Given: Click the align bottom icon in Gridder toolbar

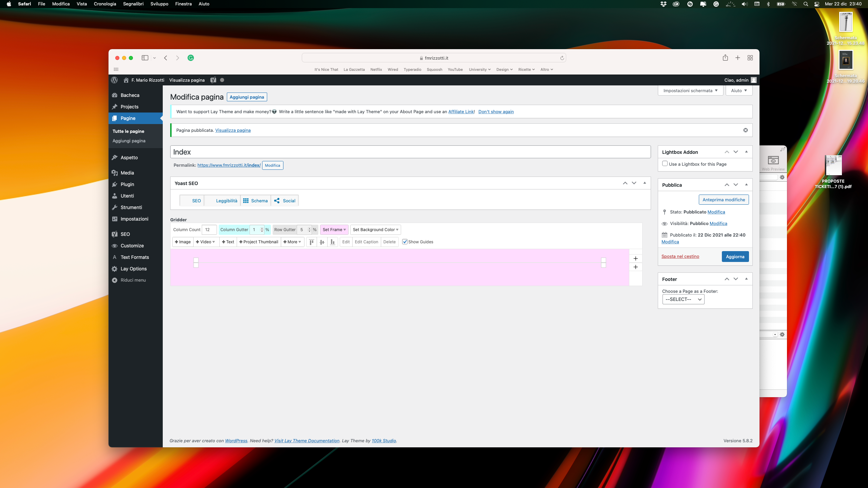Looking at the screenshot, I should (332, 242).
